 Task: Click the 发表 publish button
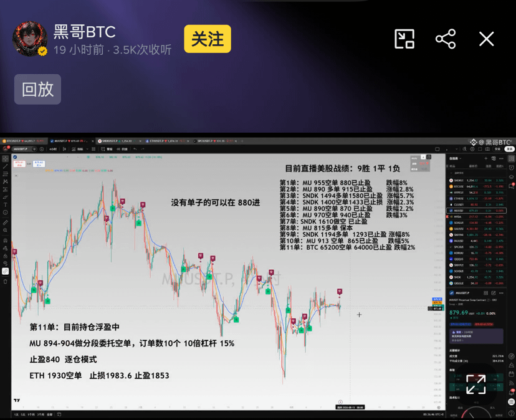[x=509, y=149]
